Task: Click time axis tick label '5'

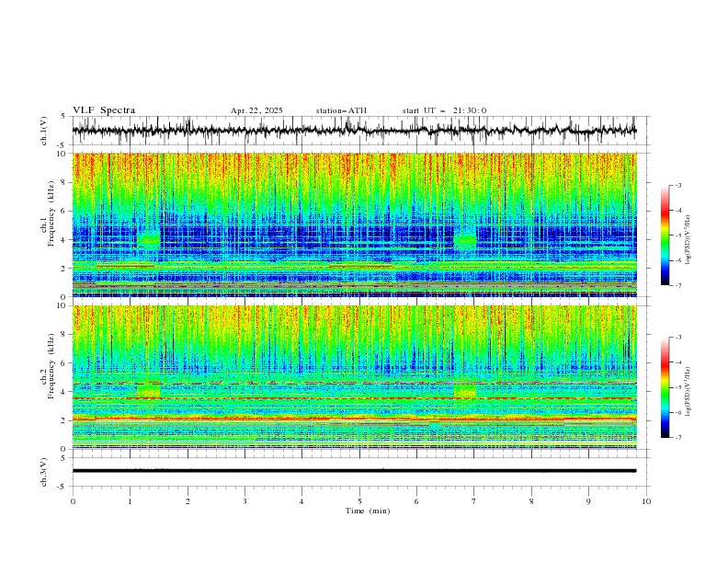Action: tap(359, 501)
